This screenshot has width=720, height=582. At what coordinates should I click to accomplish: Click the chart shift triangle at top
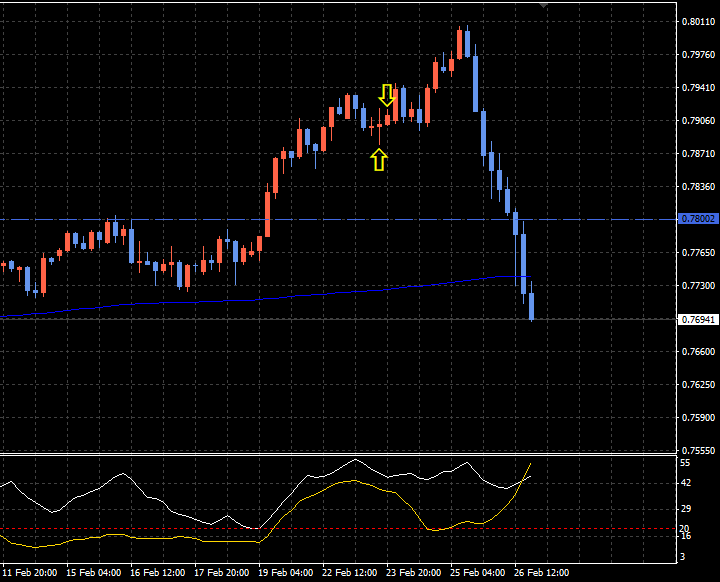click(x=543, y=6)
